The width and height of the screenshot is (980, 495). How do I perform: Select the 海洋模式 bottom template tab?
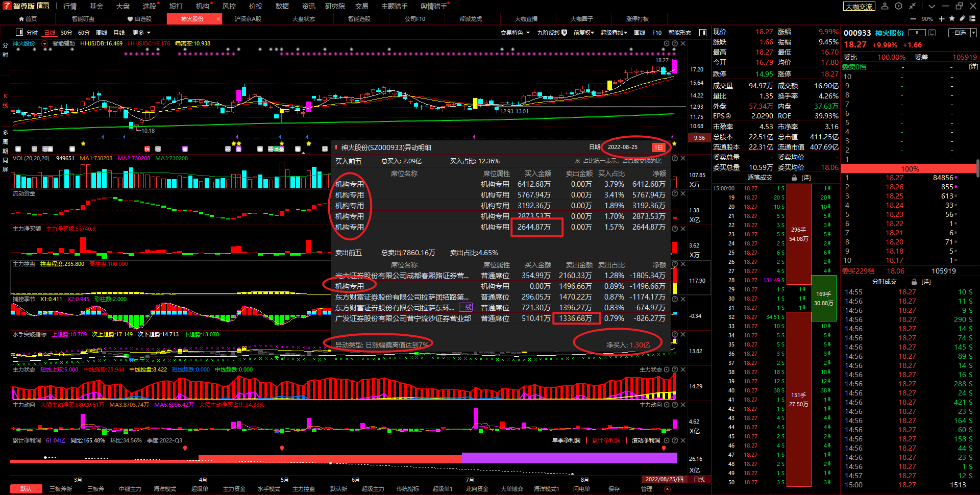[165, 489]
